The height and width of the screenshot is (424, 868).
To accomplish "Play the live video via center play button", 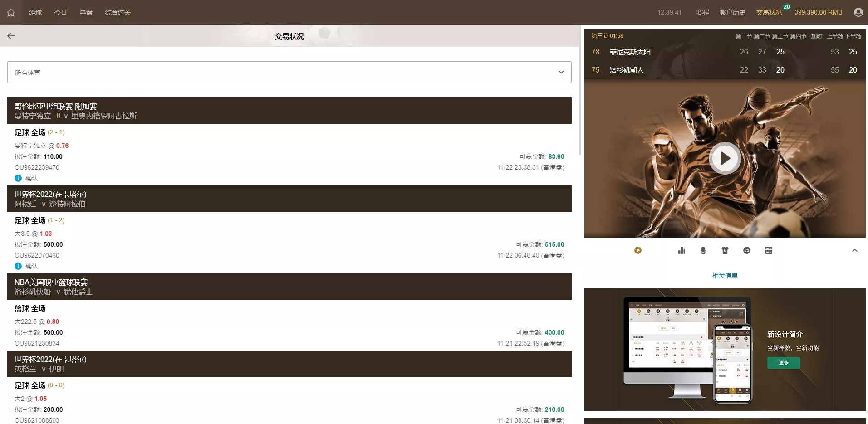I will [725, 158].
